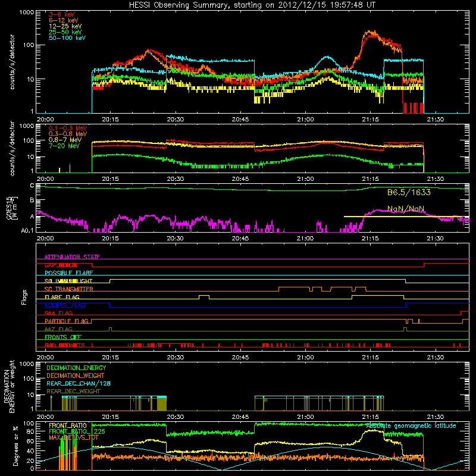Click 21:00 tick under the GOES panel
476x476 pixels.
pyautogui.click(x=305, y=239)
